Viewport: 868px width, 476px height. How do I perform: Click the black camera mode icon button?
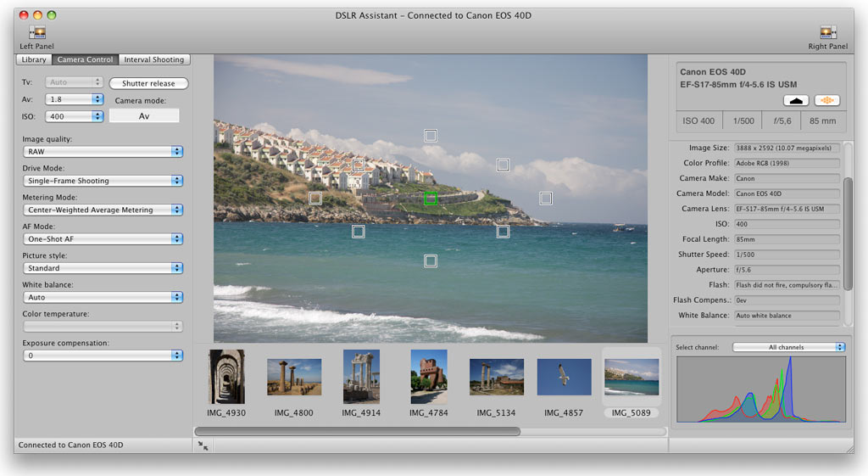tap(796, 100)
